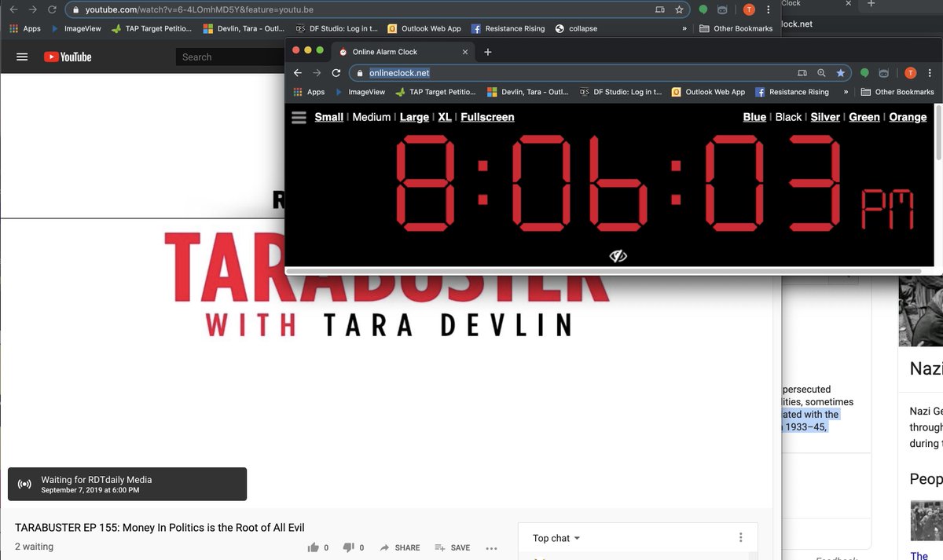Click the crossed-eye hide icon below the clock
The height and width of the screenshot is (560, 943).
tap(618, 256)
